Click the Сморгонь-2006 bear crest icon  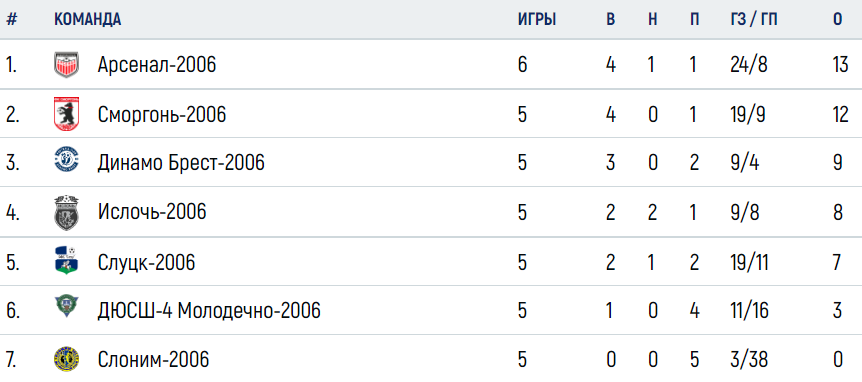point(67,114)
